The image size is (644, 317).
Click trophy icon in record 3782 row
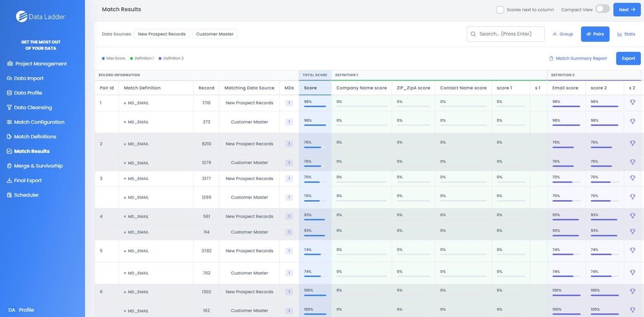click(x=632, y=250)
